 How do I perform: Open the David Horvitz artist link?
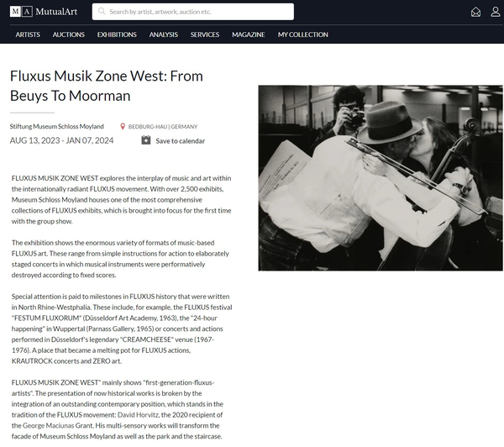click(139, 415)
